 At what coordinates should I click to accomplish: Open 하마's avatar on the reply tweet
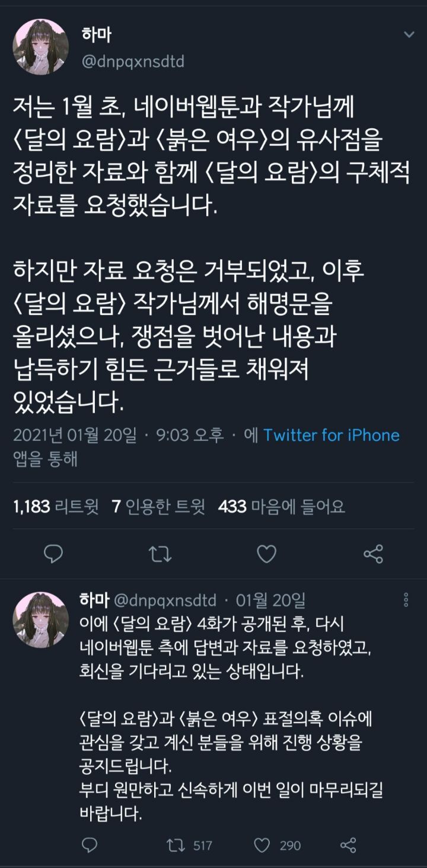click(x=41, y=619)
